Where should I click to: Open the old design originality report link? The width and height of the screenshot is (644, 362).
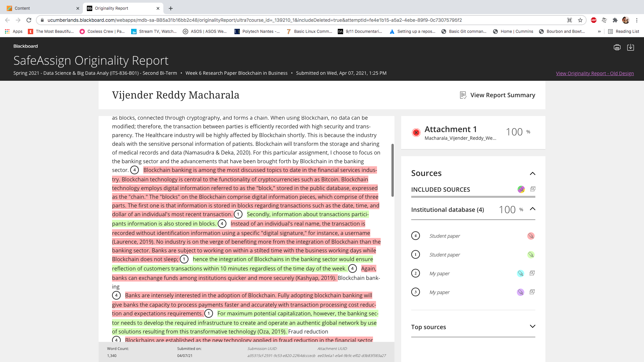(595, 73)
